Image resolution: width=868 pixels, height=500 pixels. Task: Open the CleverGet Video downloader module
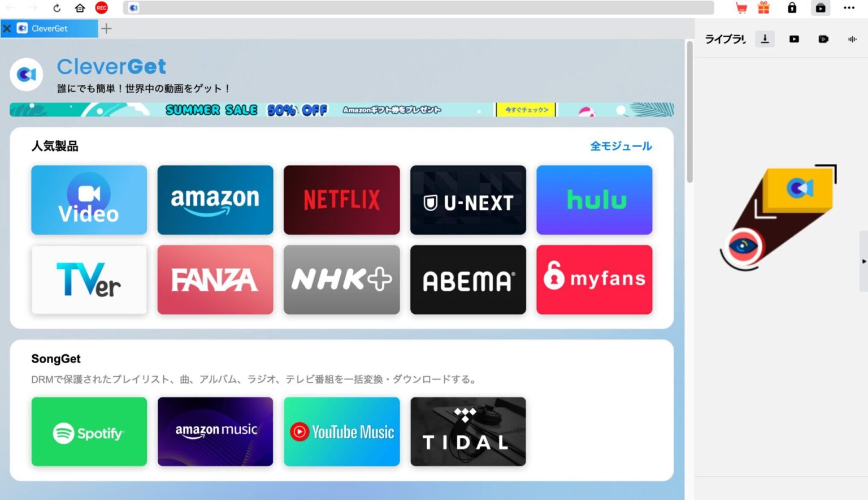(x=89, y=200)
